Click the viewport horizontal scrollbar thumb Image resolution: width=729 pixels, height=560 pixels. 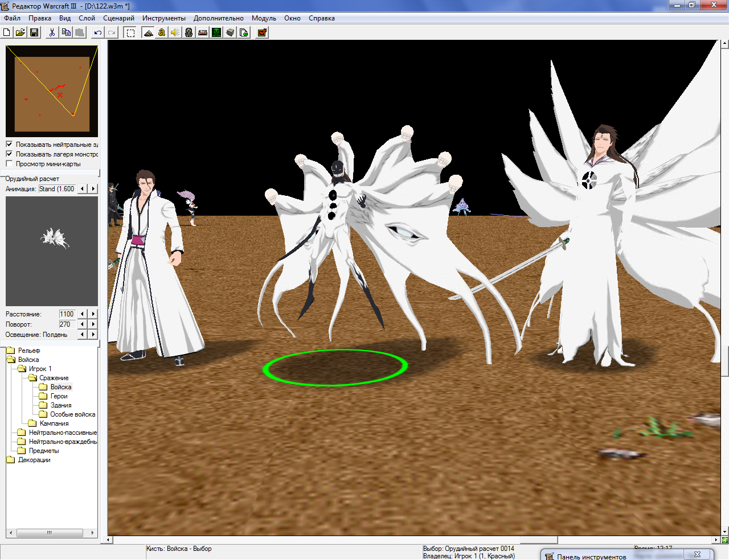539,540
